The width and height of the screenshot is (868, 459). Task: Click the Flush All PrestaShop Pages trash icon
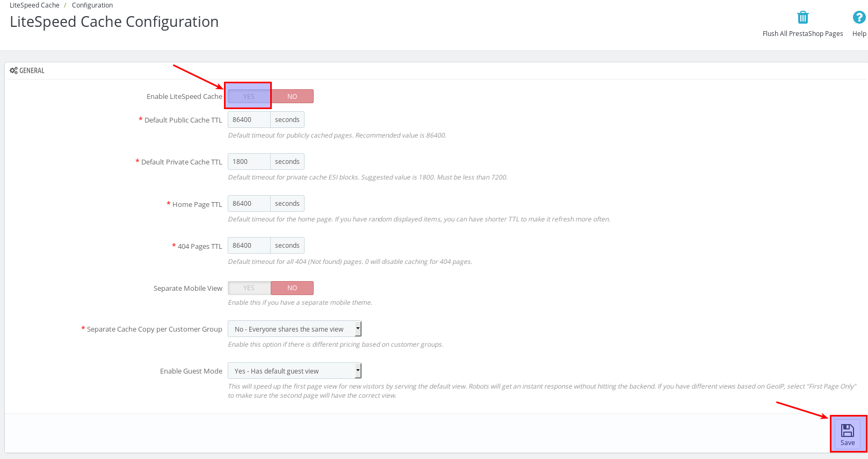click(x=802, y=18)
